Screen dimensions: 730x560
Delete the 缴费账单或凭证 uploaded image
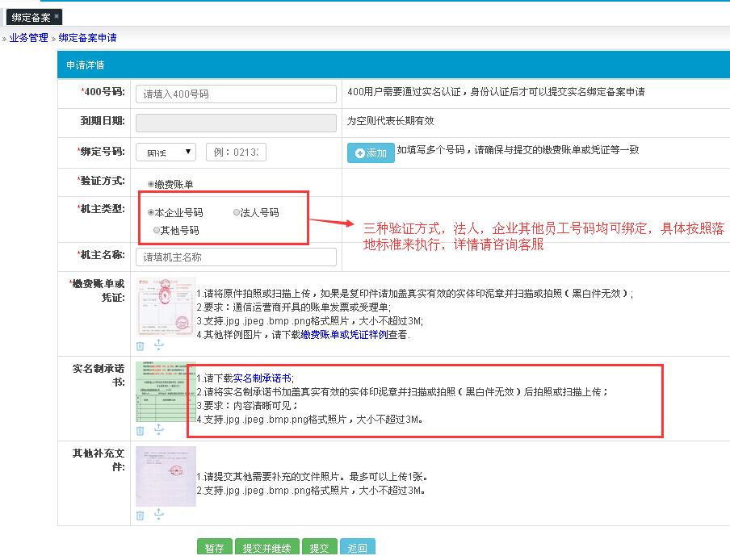click(x=141, y=345)
